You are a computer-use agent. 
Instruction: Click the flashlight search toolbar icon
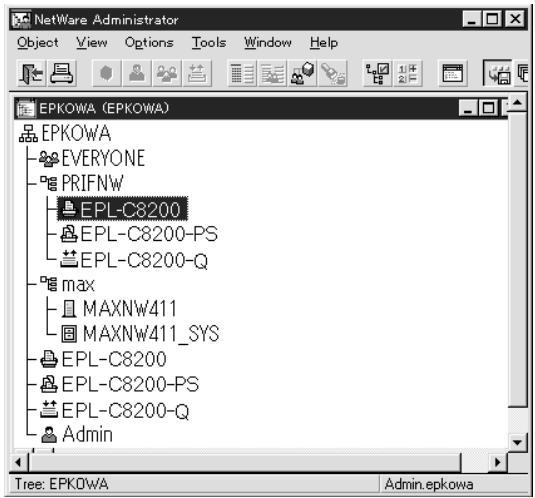point(332,73)
